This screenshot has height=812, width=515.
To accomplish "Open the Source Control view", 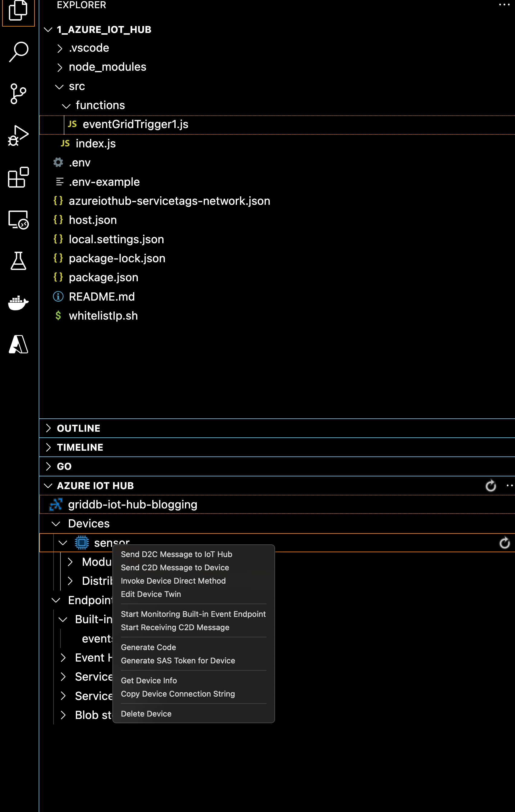I will 18,93.
